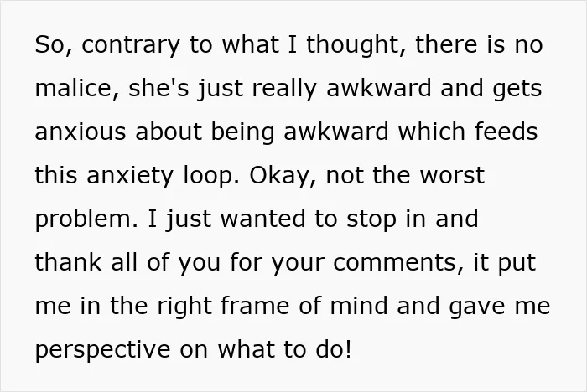The image size is (587, 392).
Task: Click the word "being" in third line
Action: 242,133
